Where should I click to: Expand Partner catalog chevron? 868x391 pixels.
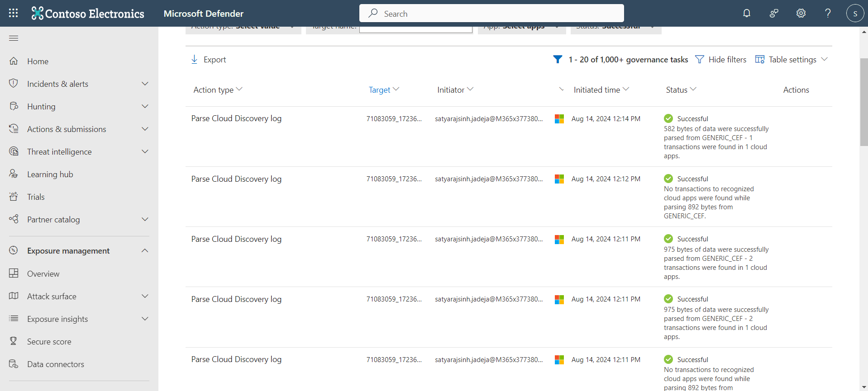(145, 219)
